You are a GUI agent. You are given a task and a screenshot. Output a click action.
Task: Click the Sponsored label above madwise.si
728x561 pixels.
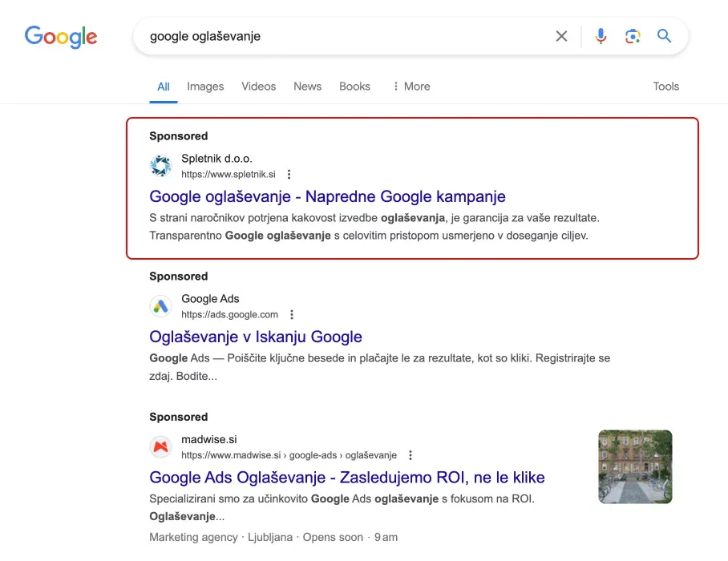(x=178, y=418)
